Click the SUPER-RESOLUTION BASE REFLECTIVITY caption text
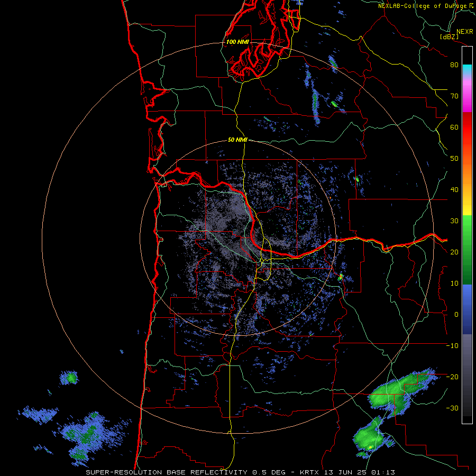This screenshot has width=476, height=476. tap(167, 472)
